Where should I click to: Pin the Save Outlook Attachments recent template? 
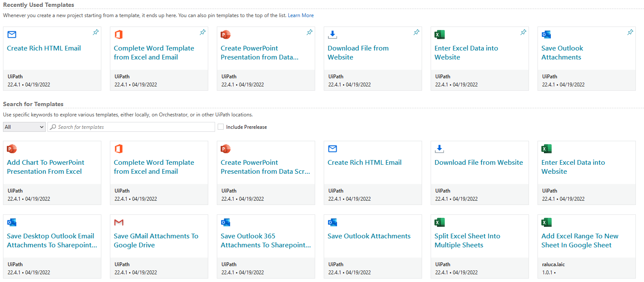point(630,33)
